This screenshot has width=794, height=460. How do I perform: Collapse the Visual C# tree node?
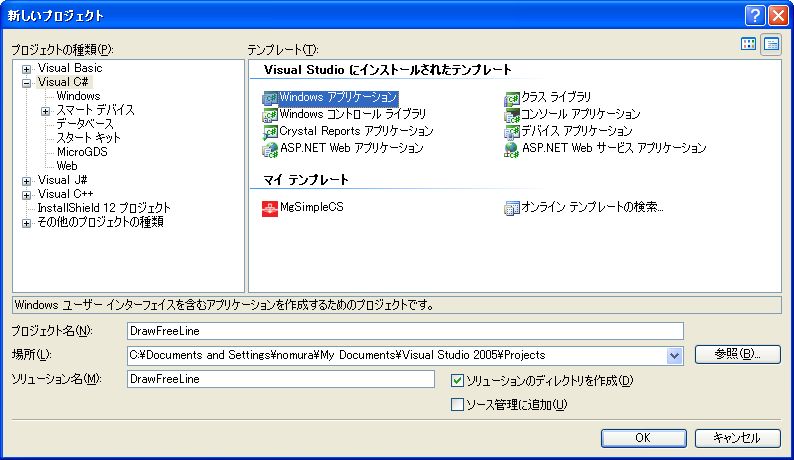26,82
